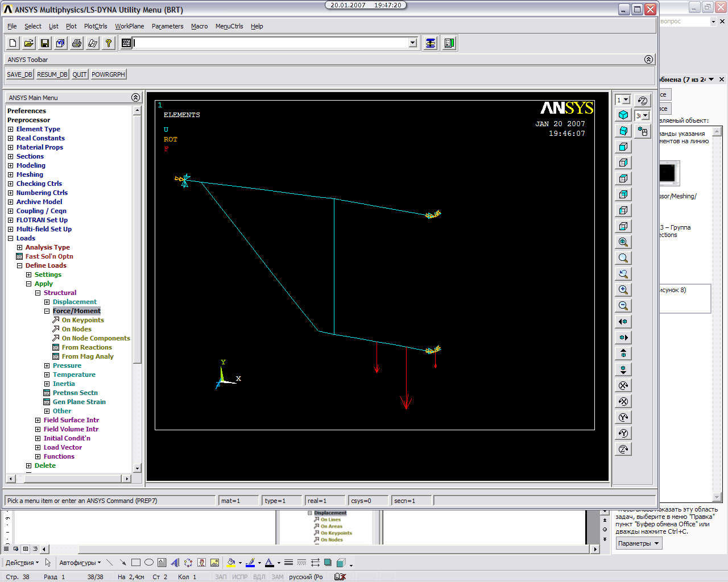Open the rotation rate 3 dropdown
The image size is (728, 582).
coord(645,116)
